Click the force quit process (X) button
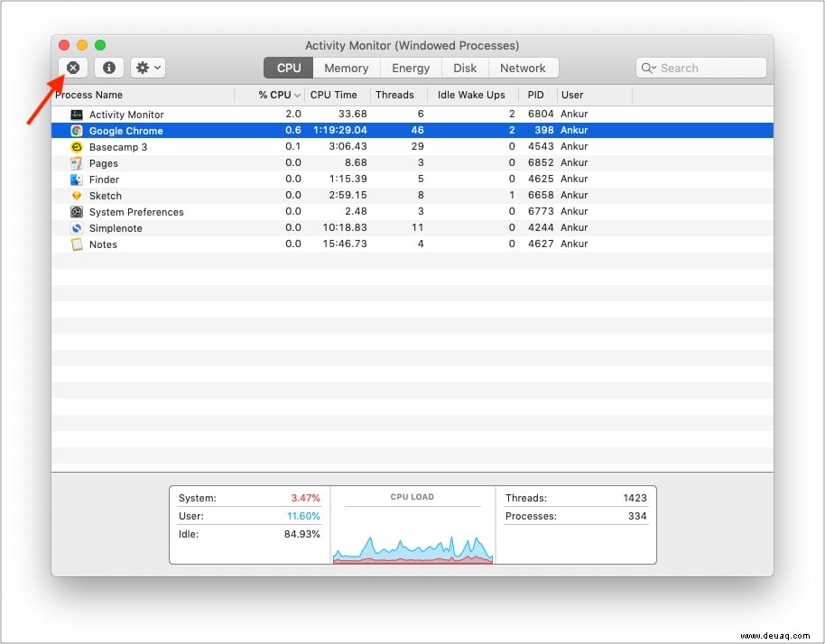The image size is (825, 644). 73,68
